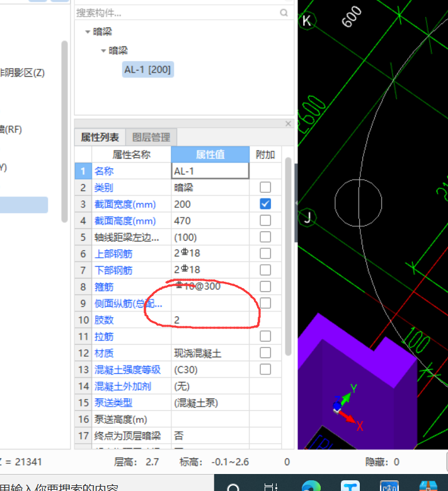
Task: Click the 箍筋 property link
Action: 104,287
